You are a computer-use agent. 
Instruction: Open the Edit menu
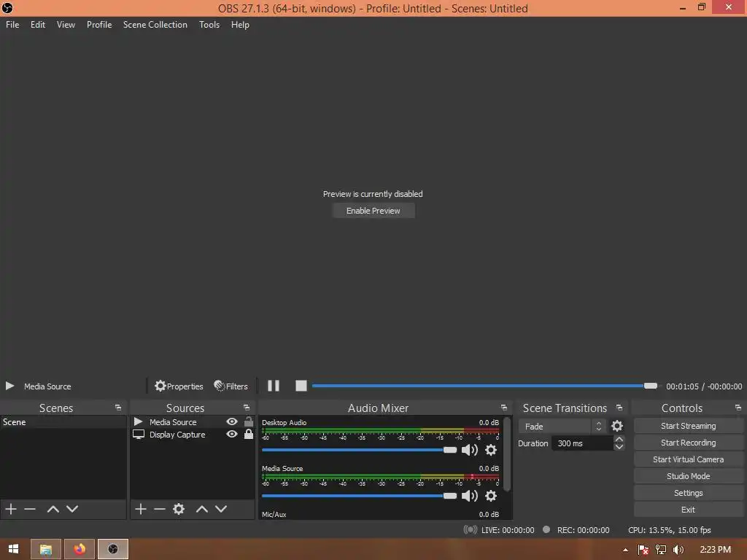38,25
